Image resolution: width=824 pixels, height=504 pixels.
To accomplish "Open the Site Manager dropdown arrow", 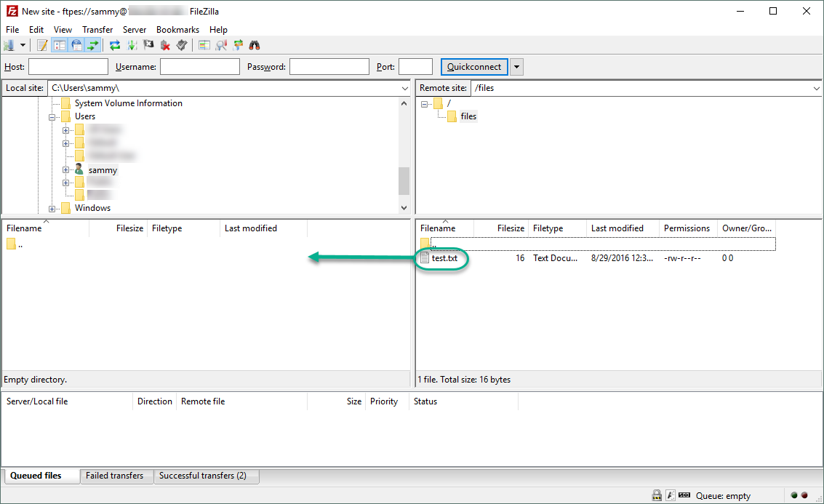I will coord(23,45).
